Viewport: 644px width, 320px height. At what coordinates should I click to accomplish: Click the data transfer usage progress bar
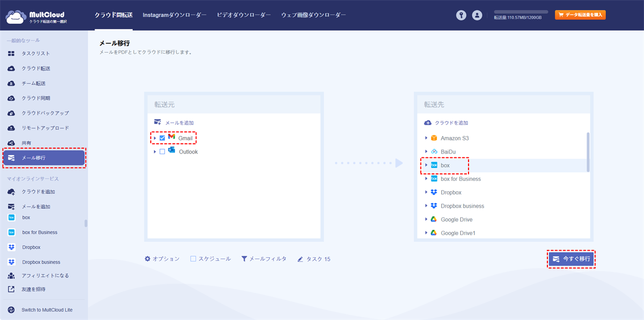point(521,11)
